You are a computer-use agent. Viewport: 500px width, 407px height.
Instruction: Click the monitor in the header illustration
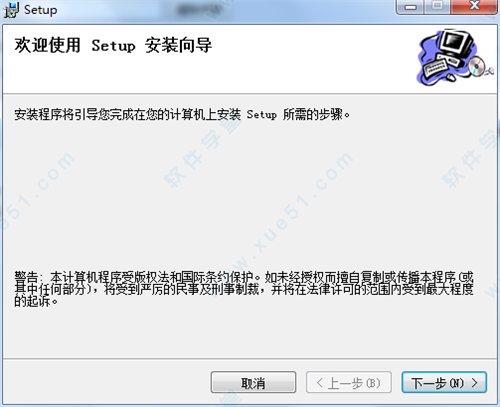pos(456,44)
